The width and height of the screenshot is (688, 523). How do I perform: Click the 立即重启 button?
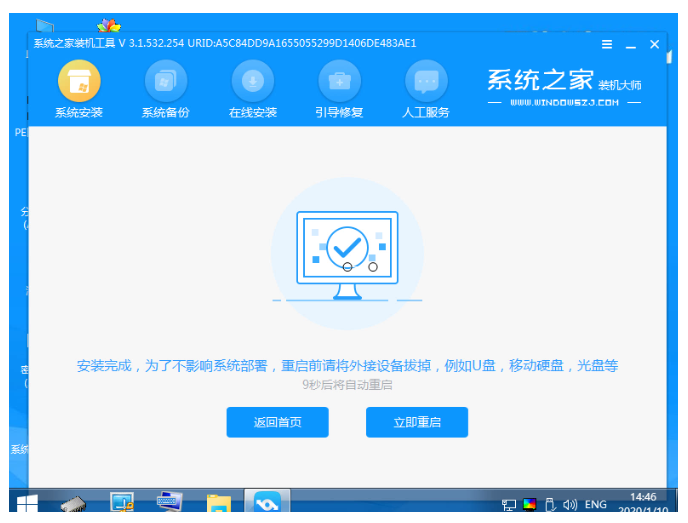pos(417,422)
